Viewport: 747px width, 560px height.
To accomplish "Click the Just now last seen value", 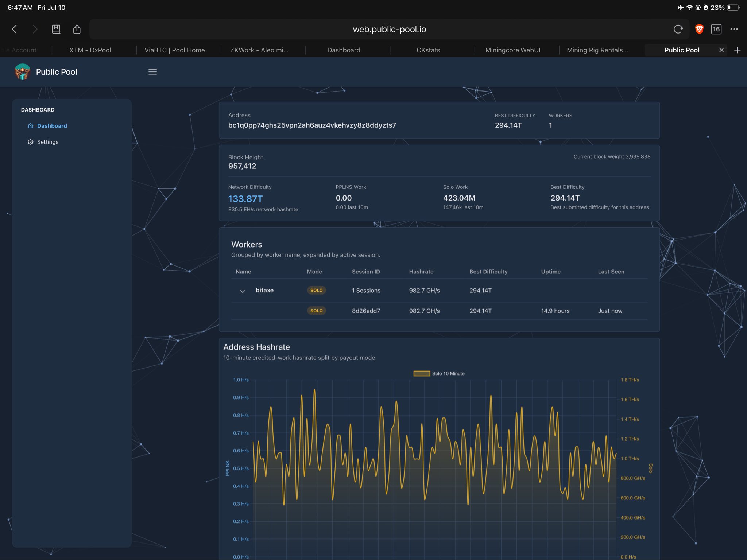I will tap(610, 311).
